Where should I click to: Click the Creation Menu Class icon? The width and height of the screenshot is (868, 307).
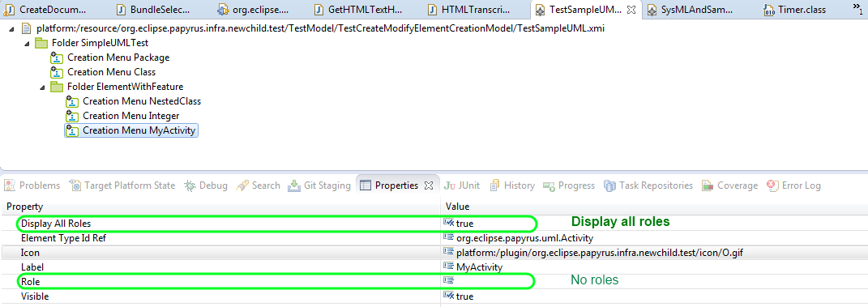[x=57, y=72]
